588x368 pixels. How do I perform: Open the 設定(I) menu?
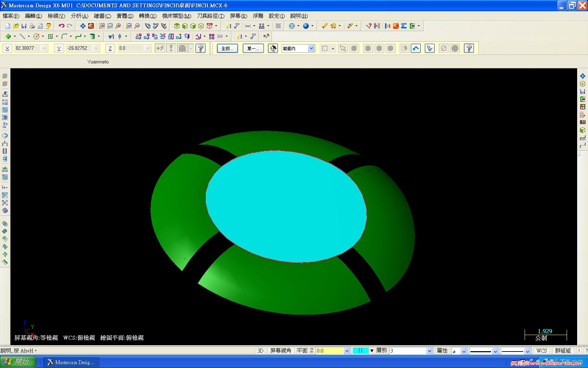(x=276, y=16)
